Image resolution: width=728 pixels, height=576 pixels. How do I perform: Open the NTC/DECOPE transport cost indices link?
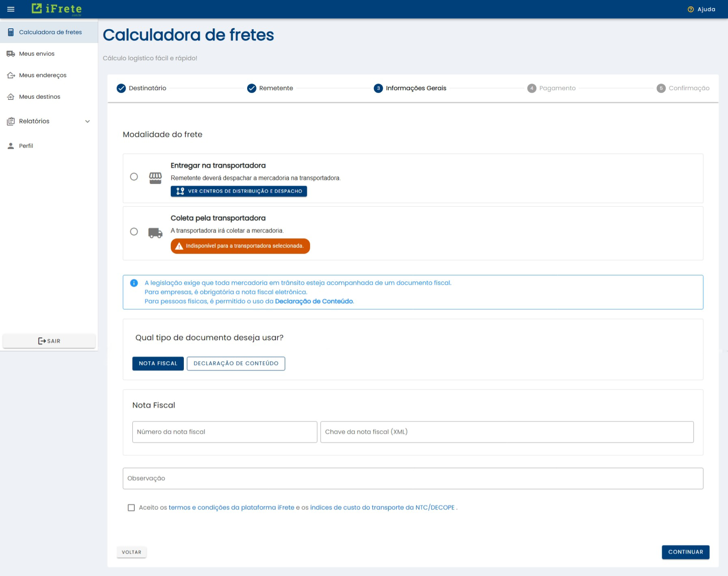[x=382, y=507]
